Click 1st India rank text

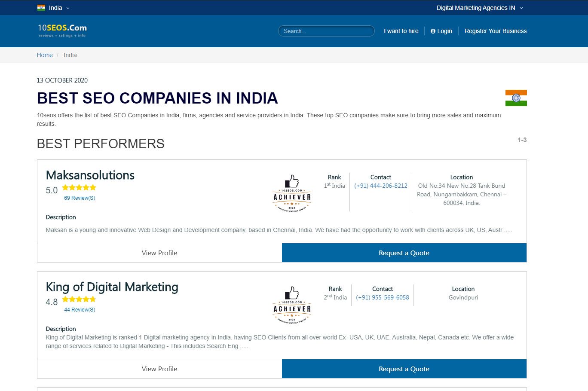point(334,186)
